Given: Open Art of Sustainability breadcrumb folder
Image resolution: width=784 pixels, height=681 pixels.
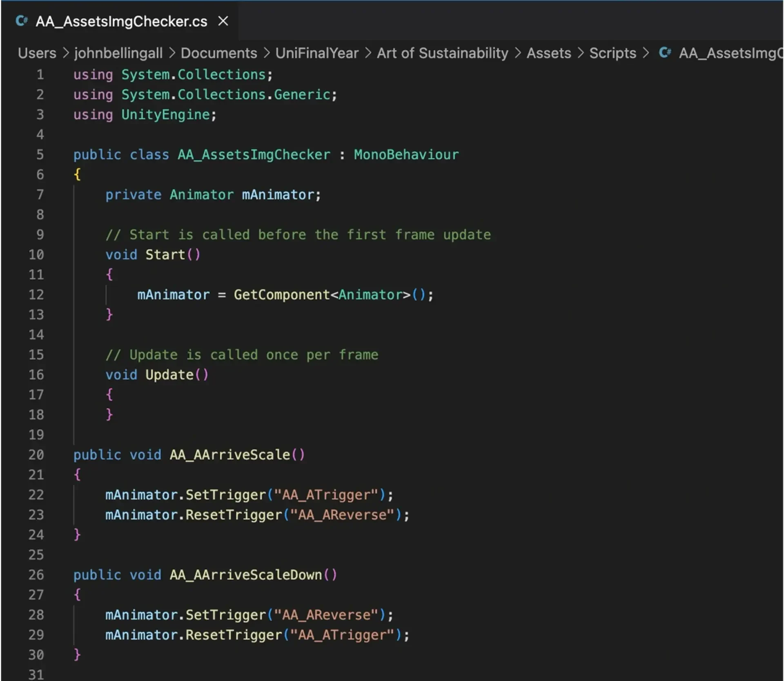Looking at the screenshot, I should (x=442, y=53).
